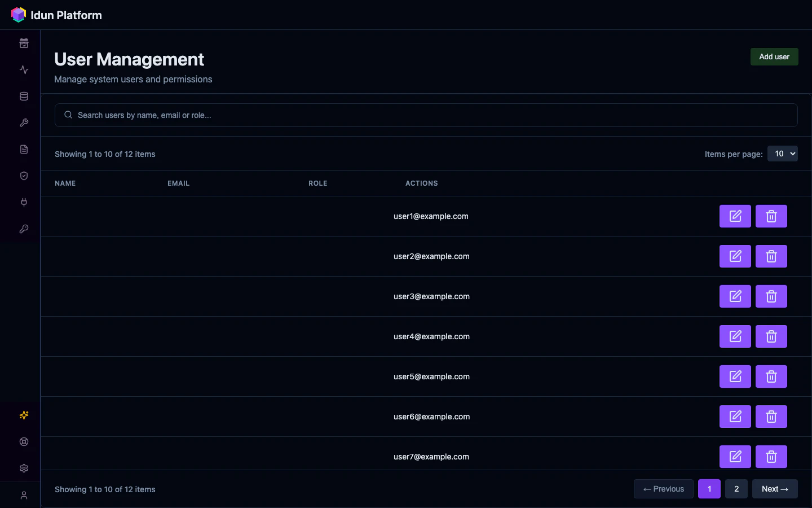Image resolution: width=812 pixels, height=508 pixels.
Task: Switch to page 2 of users
Action: [736, 489]
